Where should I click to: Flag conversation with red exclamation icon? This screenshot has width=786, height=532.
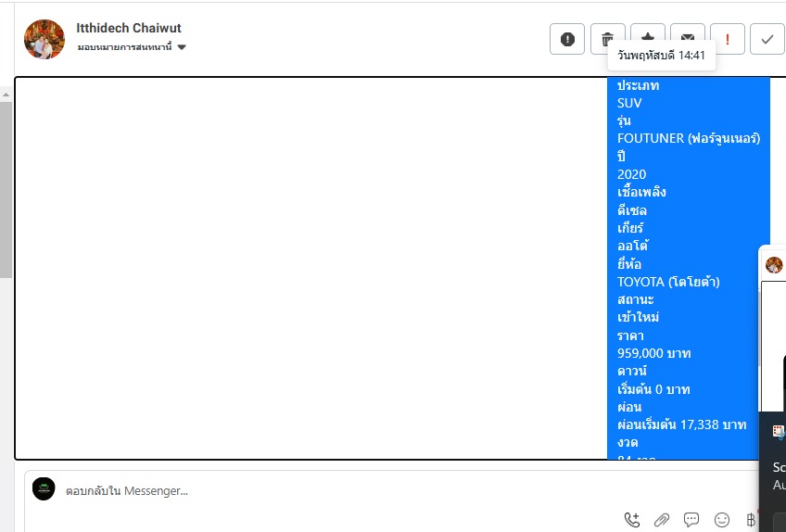click(x=728, y=39)
